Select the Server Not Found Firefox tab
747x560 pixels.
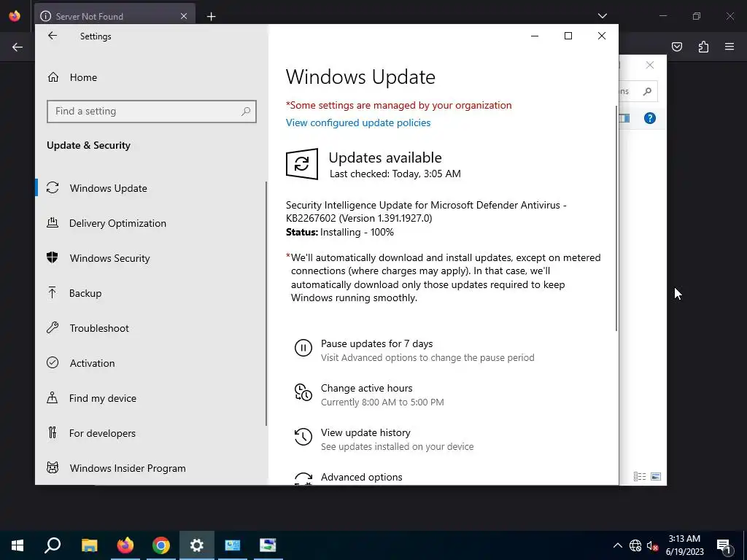point(115,16)
